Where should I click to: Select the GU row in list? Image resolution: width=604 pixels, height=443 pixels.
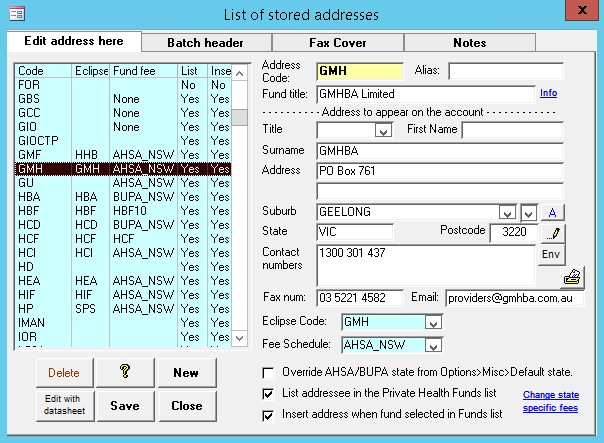123,183
